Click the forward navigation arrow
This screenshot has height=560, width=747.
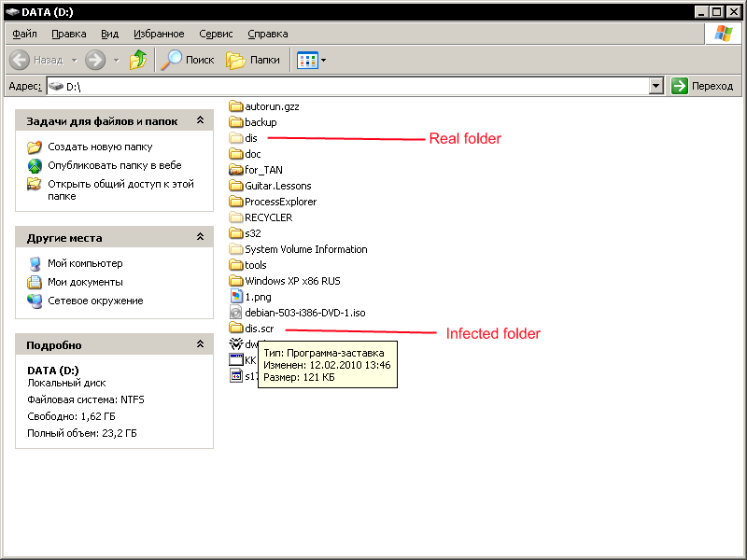click(95, 60)
